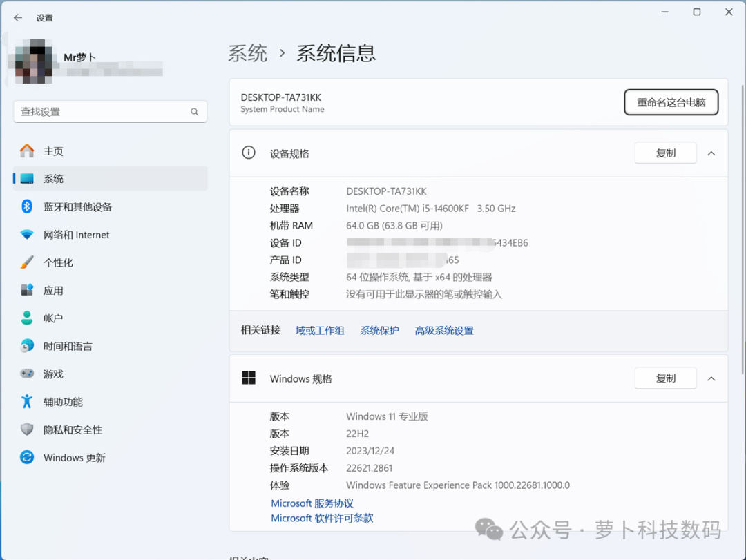746x560 pixels.
Task: Open the Microsoft 软件许可条款 link
Action: coord(322,518)
